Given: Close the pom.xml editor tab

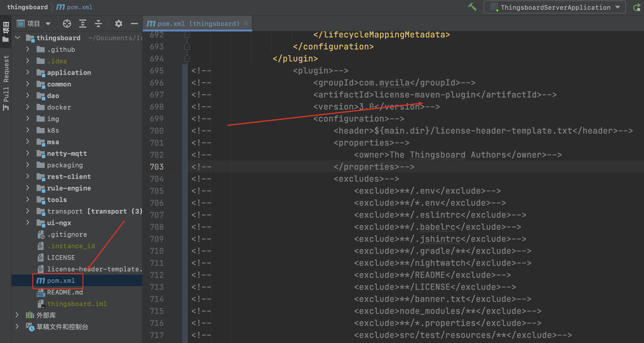Looking at the screenshot, I should [x=246, y=24].
